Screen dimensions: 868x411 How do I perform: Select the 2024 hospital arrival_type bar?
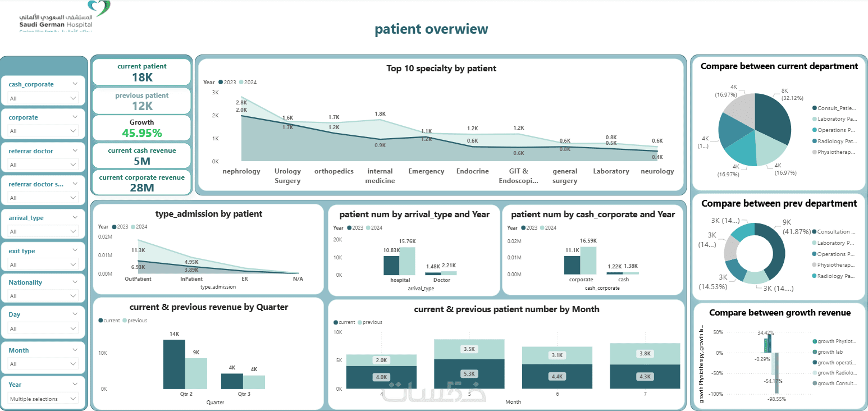(407, 261)
